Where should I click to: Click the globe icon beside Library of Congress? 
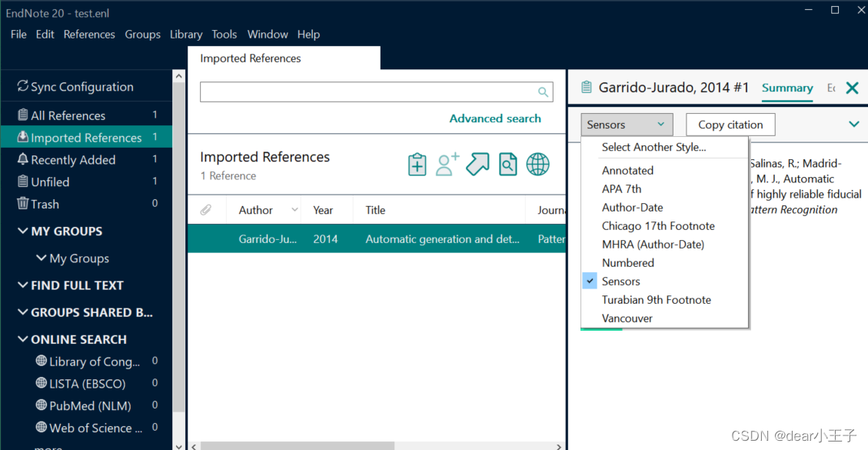[41, 361]
